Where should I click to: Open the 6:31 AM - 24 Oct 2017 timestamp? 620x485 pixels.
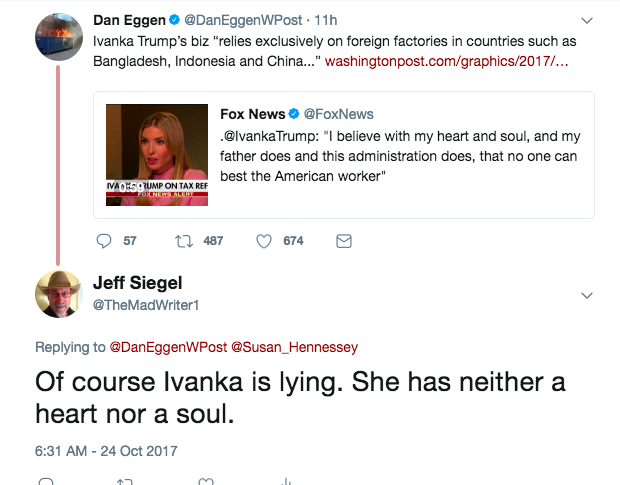[x=104, y=450]
